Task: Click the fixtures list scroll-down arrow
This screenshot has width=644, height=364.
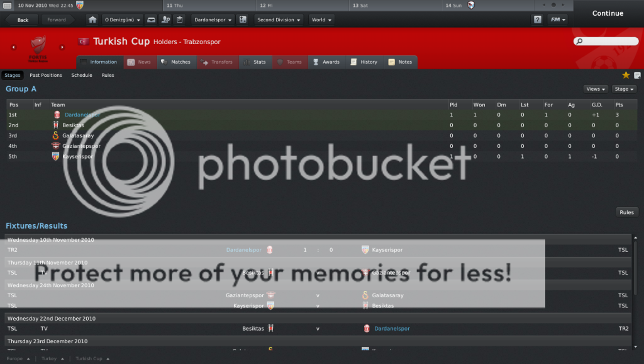Action: point(635,347)
